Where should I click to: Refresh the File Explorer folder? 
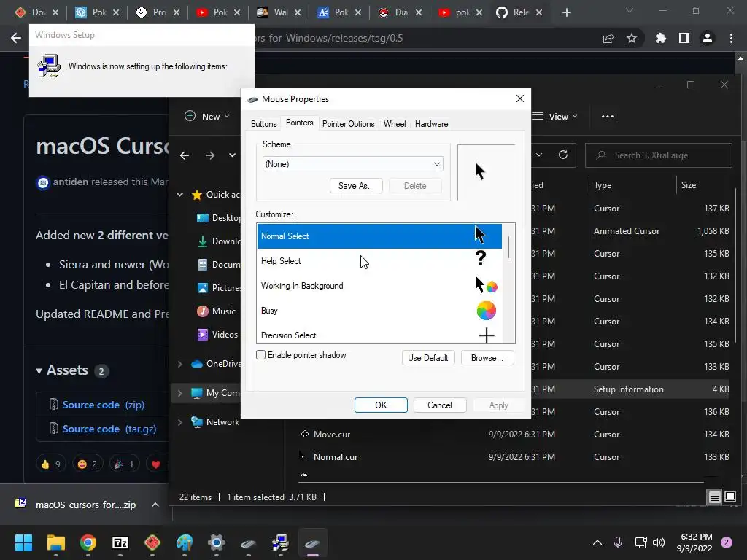click(563, 155)
